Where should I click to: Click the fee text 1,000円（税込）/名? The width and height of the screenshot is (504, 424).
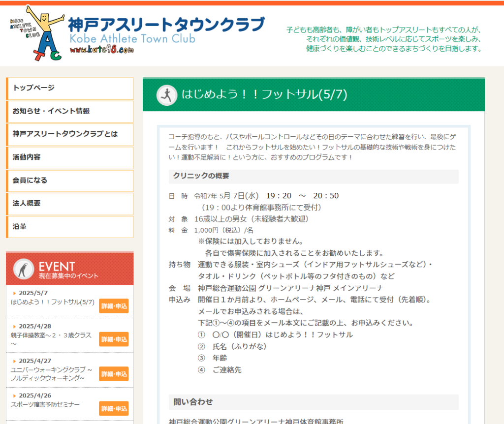pos(224,231)
